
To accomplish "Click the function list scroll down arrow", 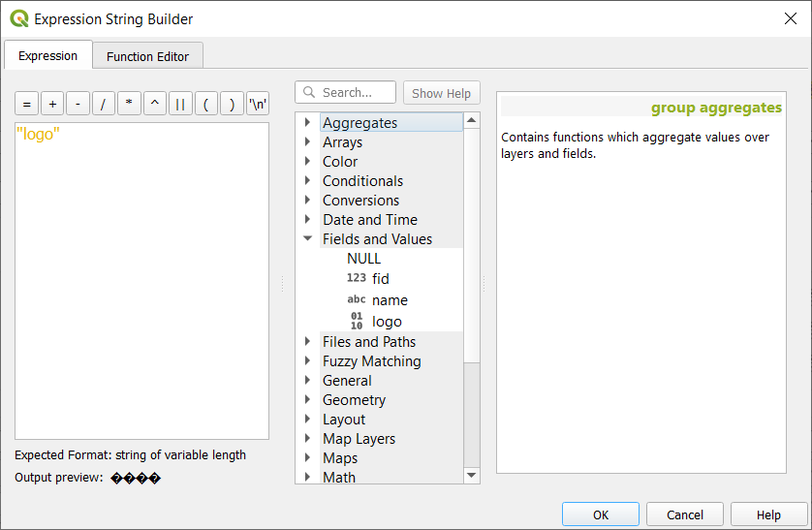I will [x=472, y=475].
